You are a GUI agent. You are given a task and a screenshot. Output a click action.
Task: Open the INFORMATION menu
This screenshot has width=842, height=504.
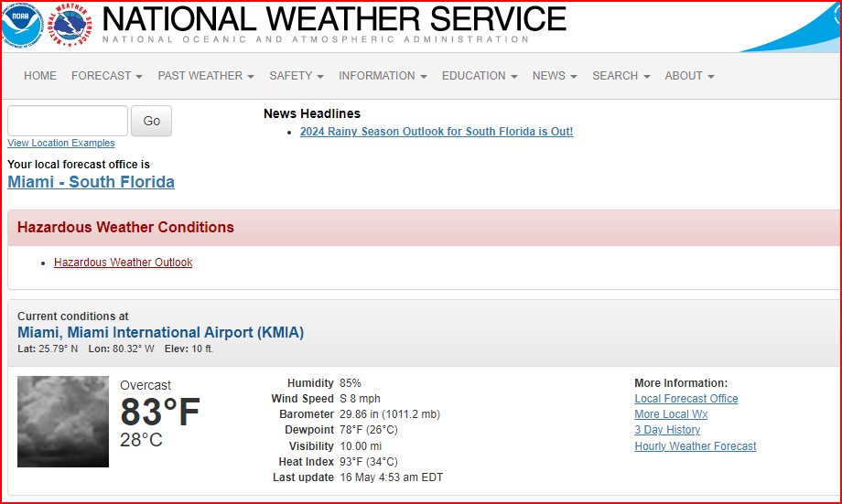pyautogui.click(x=383, y=76)
